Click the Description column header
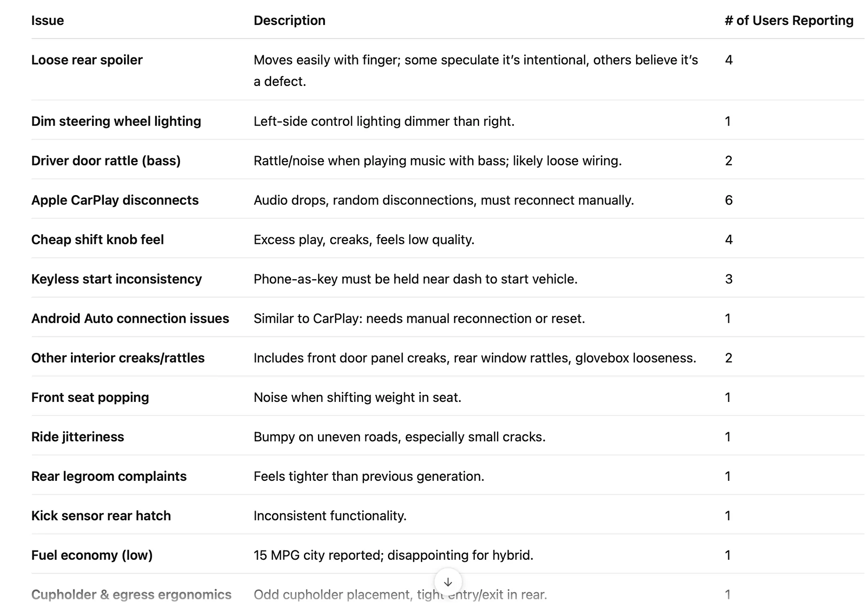868x611 pixels. pos(289,21)
